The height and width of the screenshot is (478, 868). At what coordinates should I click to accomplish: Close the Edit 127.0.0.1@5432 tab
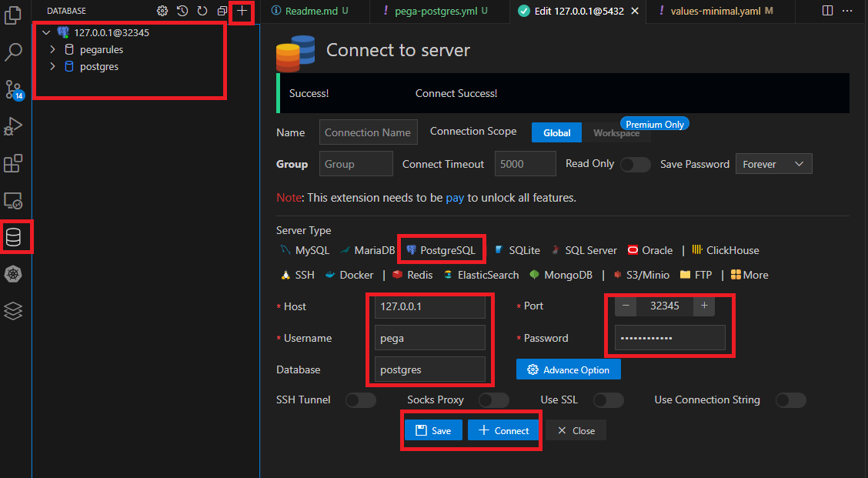[635, 11]
